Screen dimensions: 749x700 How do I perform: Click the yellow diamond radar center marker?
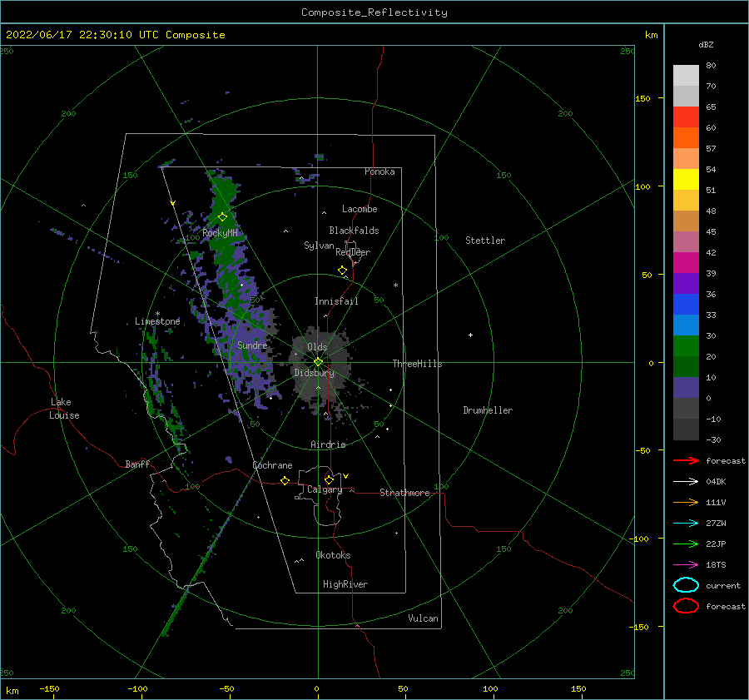[x=318, y=362]
